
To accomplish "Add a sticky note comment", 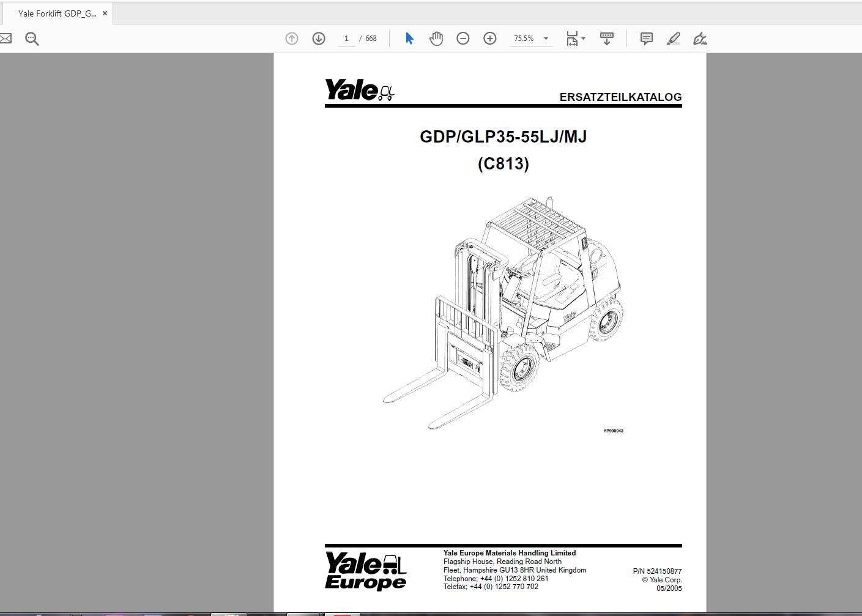I will 646,39.
